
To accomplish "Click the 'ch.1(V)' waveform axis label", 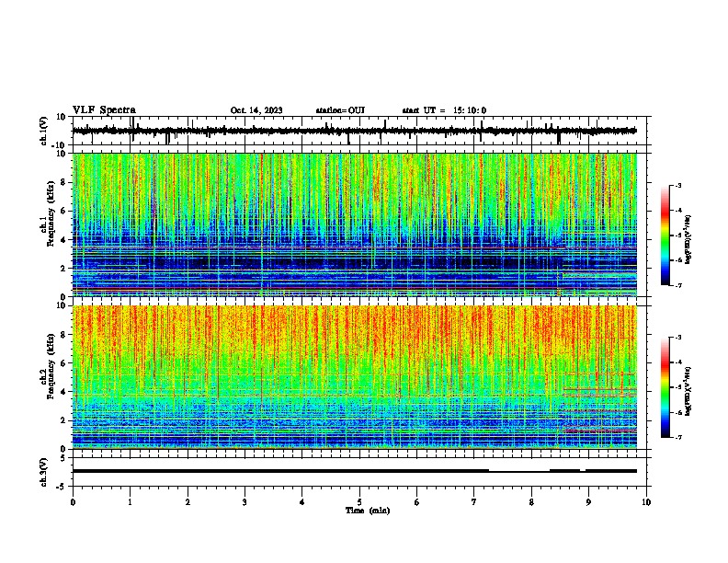I will 44,131.
